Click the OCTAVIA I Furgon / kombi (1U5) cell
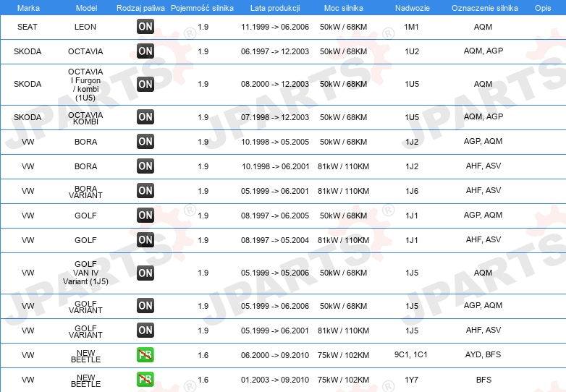This screenshot has width=566, height=392. coord(85,85)
